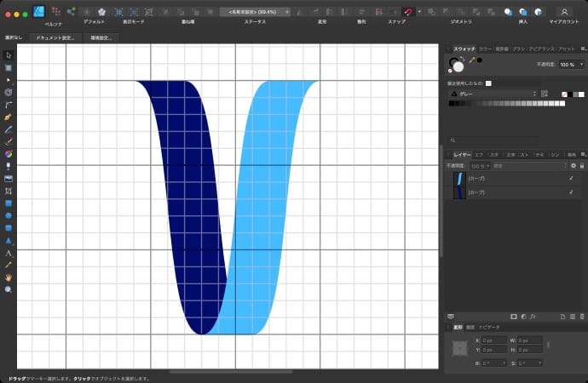Select the Move tool in the toolbox
Viewport: 588px width, 383px height.
9,54
